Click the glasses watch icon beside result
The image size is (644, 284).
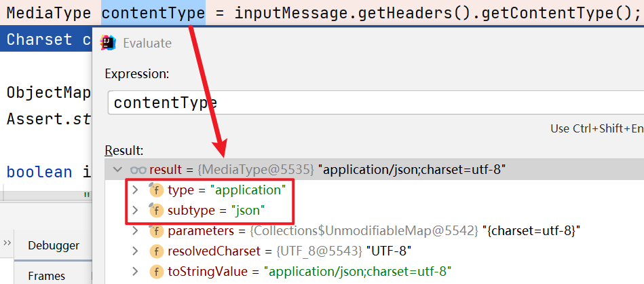138,169
